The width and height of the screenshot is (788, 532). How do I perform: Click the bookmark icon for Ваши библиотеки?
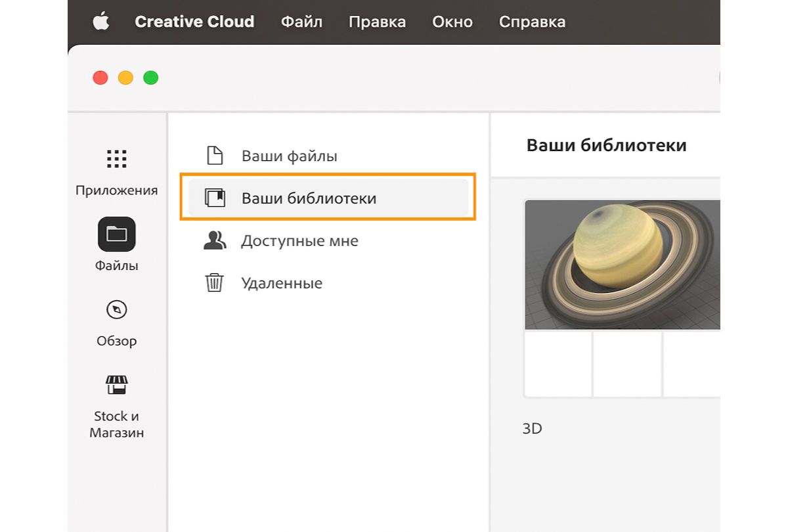click(x=213, y=198)
